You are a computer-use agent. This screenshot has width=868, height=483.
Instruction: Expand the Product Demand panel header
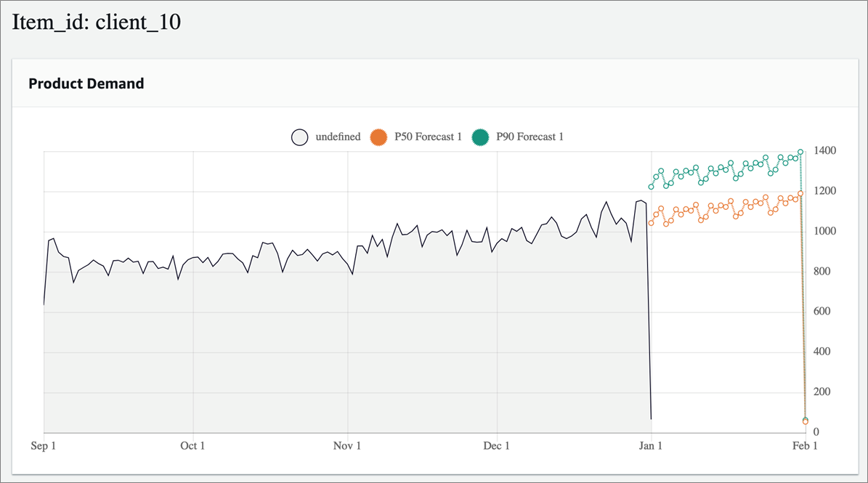tap(86, 84)
